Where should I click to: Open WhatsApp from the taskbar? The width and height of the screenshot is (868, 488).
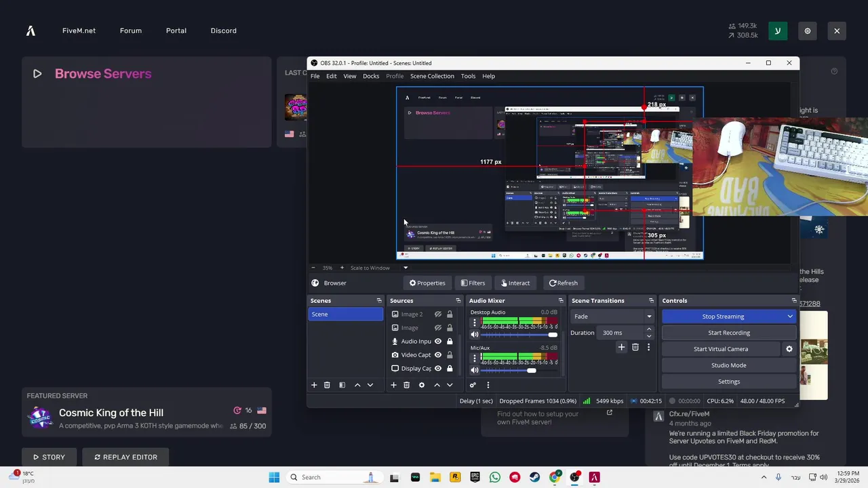(x=495, y=477)
